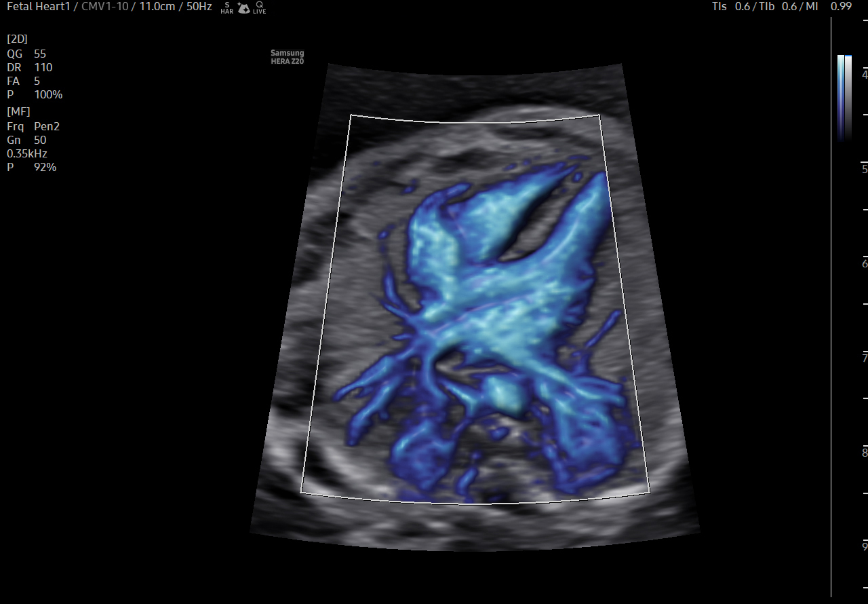Click the 'DR 110' dynamic range row
Screen dimensions: 868x604
[29, 67]
